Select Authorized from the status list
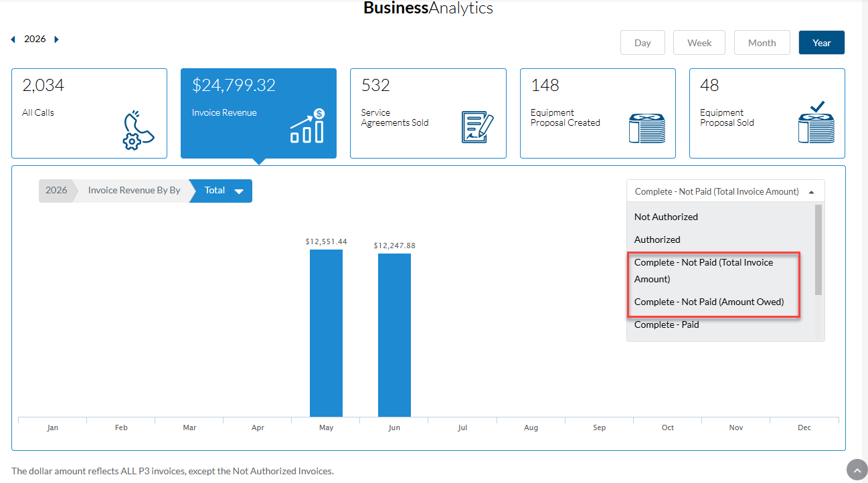 click(x=657, y=239)
